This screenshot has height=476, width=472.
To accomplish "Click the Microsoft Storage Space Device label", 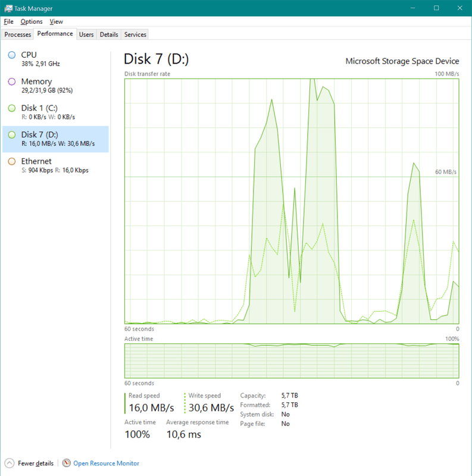I will [x=402, y=61].
